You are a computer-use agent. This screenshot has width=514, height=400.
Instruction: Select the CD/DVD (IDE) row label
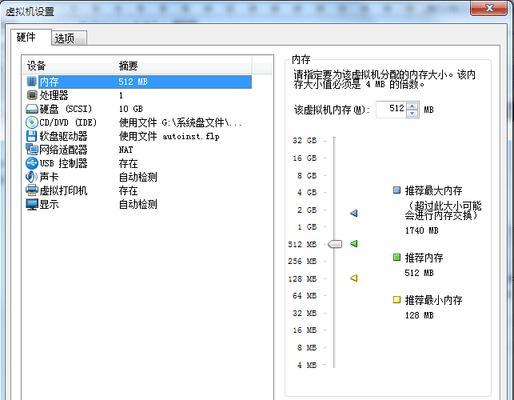[68, 123]
